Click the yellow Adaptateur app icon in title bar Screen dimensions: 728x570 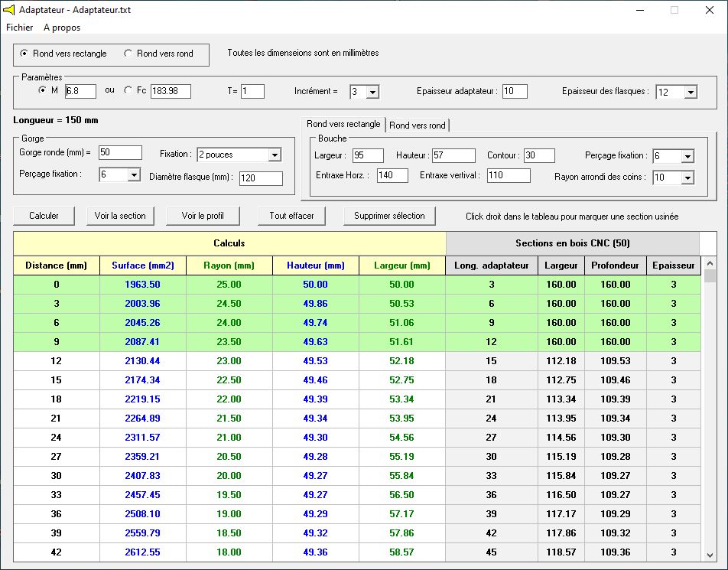9,9
